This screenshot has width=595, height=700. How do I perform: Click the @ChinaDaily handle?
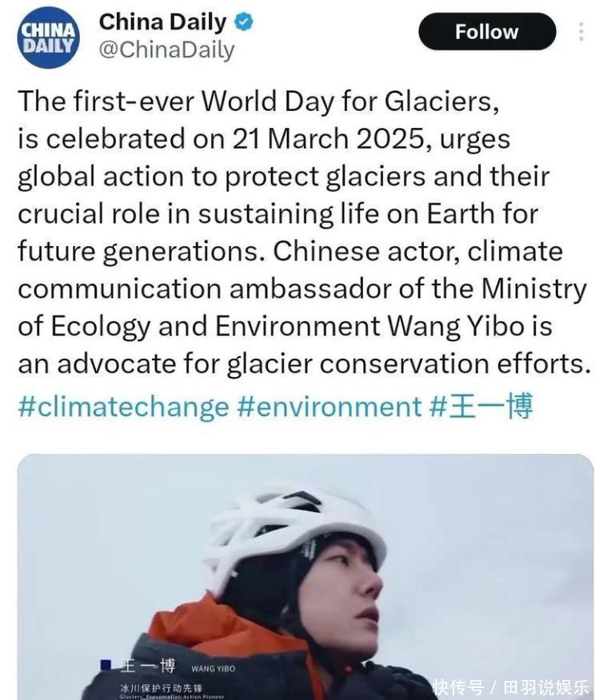(x=166, y=50)
